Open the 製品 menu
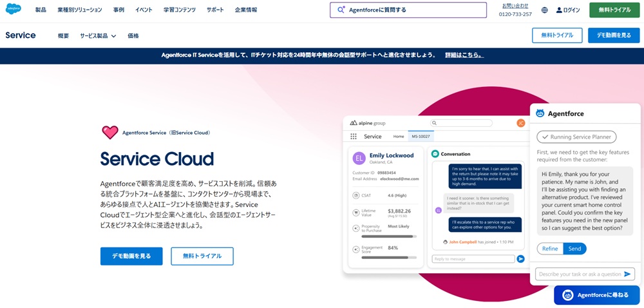644x308 pixels. (x=41, y=10)
